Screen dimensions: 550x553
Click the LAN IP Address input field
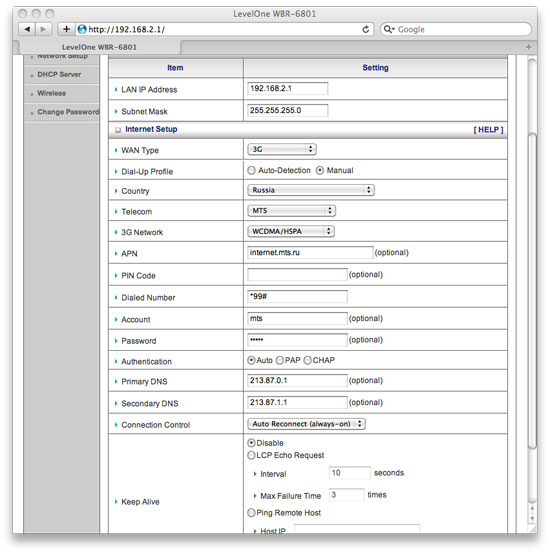[288, 89]
